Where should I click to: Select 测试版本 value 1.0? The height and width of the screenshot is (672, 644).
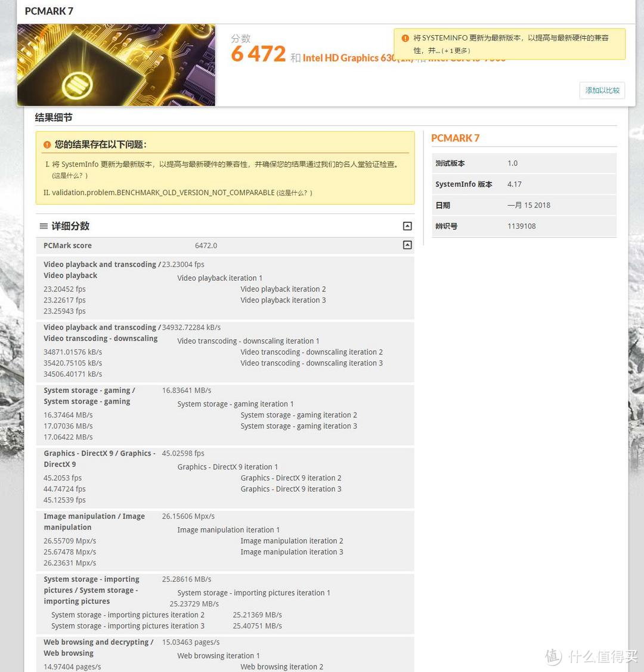(512, 163)
